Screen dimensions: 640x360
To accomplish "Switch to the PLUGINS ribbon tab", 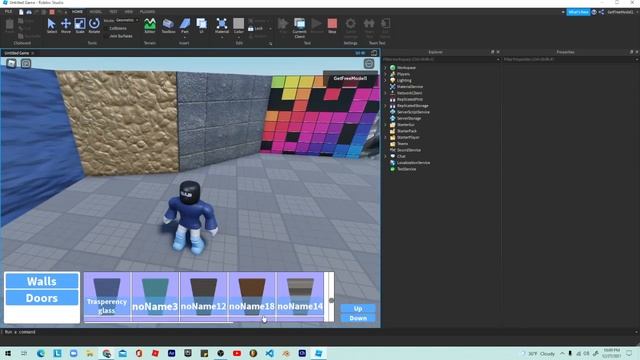I will point(147,12).
